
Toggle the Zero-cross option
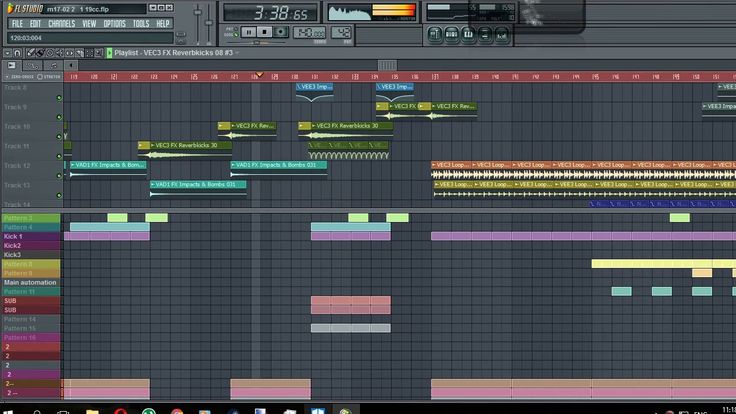[23, 77]
